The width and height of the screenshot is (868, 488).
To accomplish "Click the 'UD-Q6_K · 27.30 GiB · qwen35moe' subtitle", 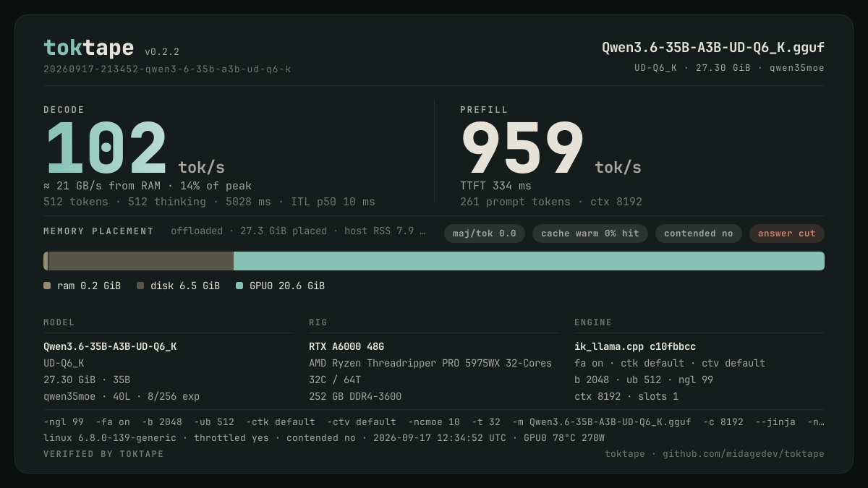I will 729,68.
